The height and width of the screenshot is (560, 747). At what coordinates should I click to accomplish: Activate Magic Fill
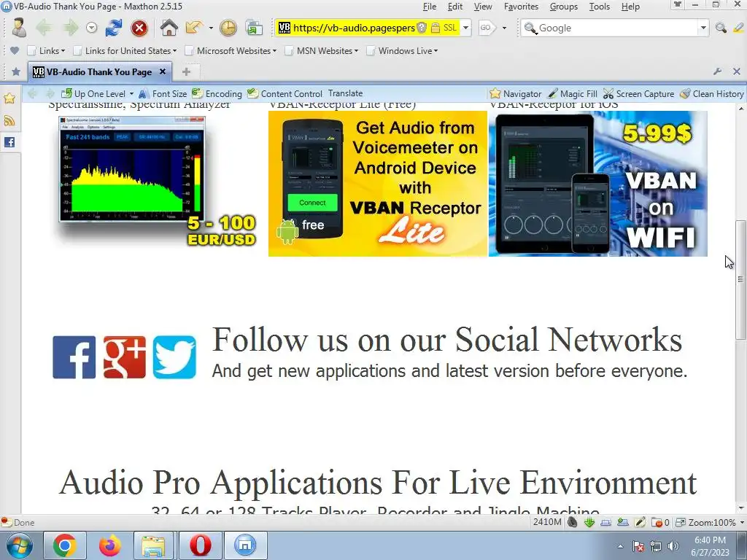point(572,94)
